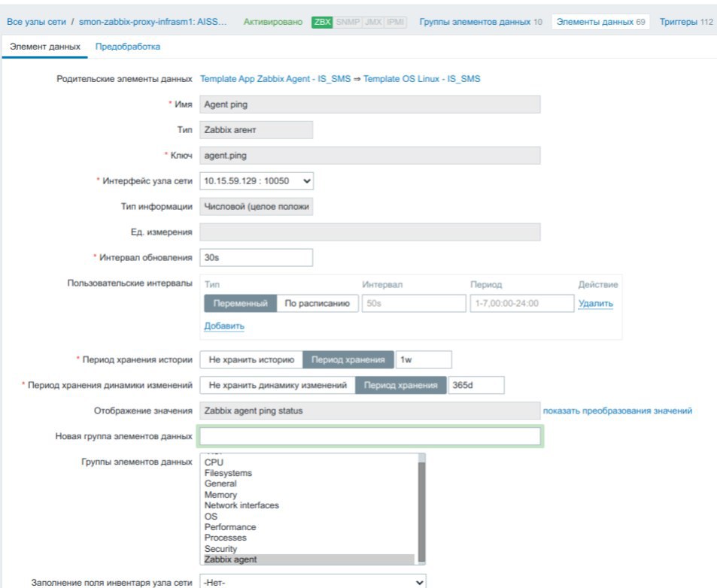Click the 'Имя' field with Agent ping
The image size is (717, 588).
coord(370,105)
